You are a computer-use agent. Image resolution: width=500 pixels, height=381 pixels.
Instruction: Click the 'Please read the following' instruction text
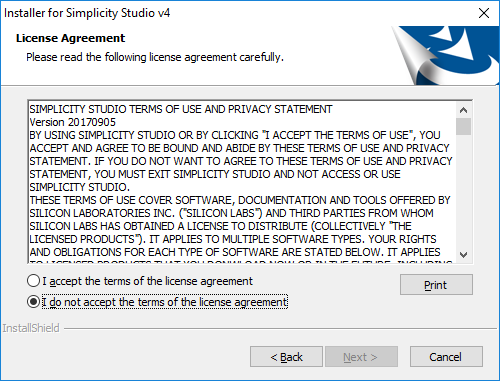[155, 57]
